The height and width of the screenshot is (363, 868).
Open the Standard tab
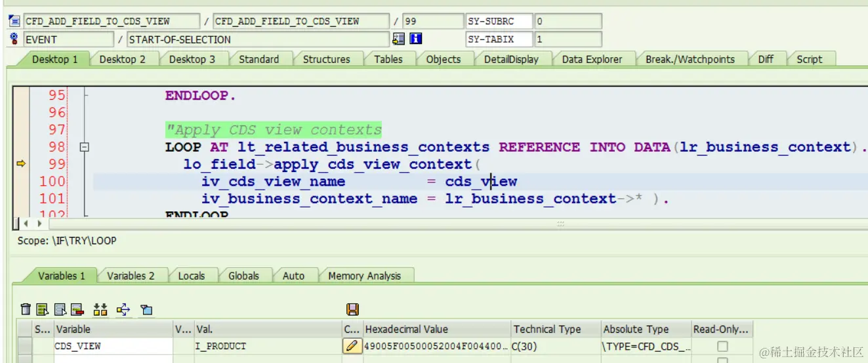pyautogui.click(x=258, y=59)
